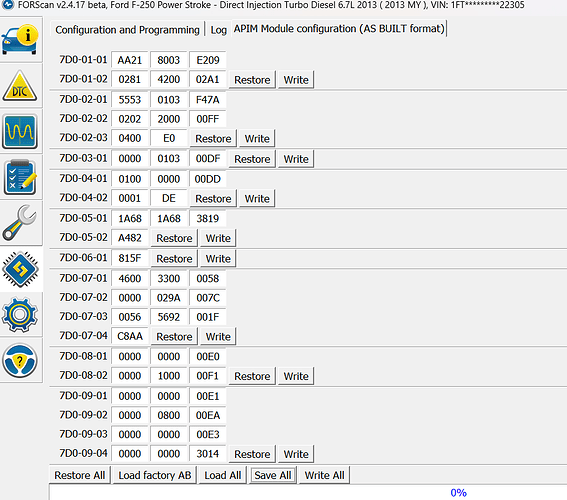567x500 pixels.
Task: Write block 7D0-03-01
Action: tap(296, 159)
